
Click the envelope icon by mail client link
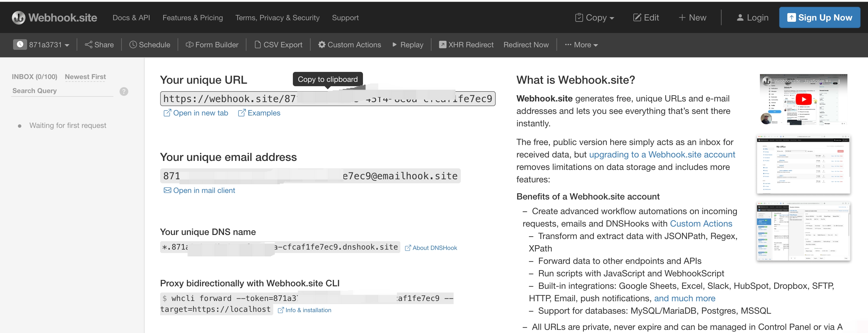(x=167, y=190)
